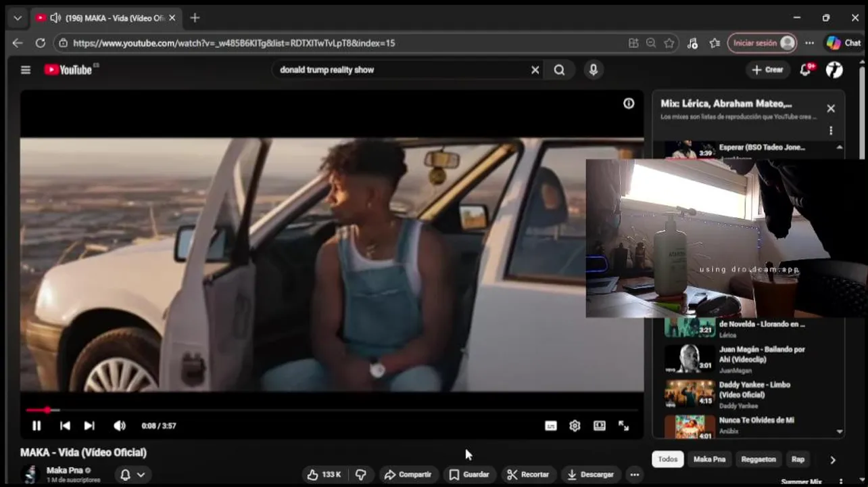868x487 pixels.
Task: Play Esperar (BSO Tadeo Jones) item
Action: point(748,150)
